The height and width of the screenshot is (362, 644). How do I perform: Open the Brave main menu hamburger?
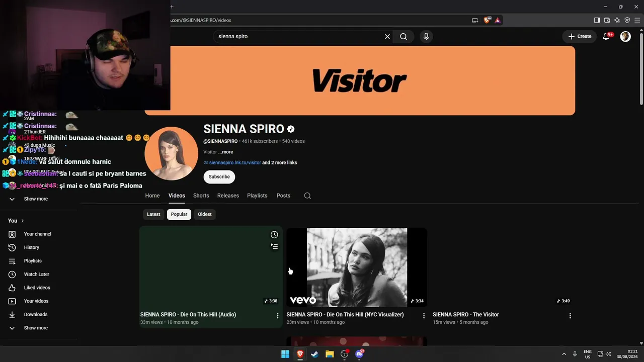(637, 20)
